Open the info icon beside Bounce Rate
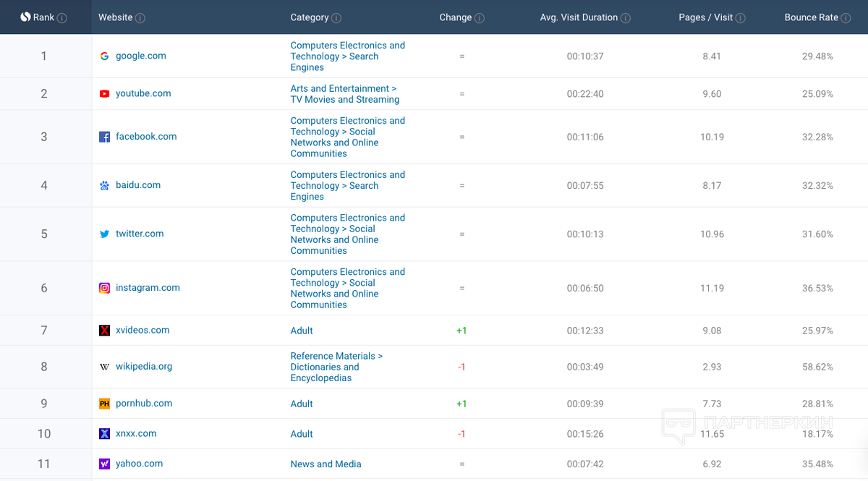Screen dimensions: 868x481 click(x=846, y=18)
